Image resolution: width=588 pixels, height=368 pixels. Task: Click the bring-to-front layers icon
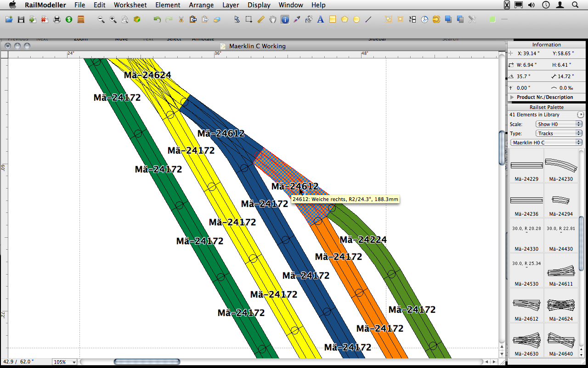pos(448,19)
